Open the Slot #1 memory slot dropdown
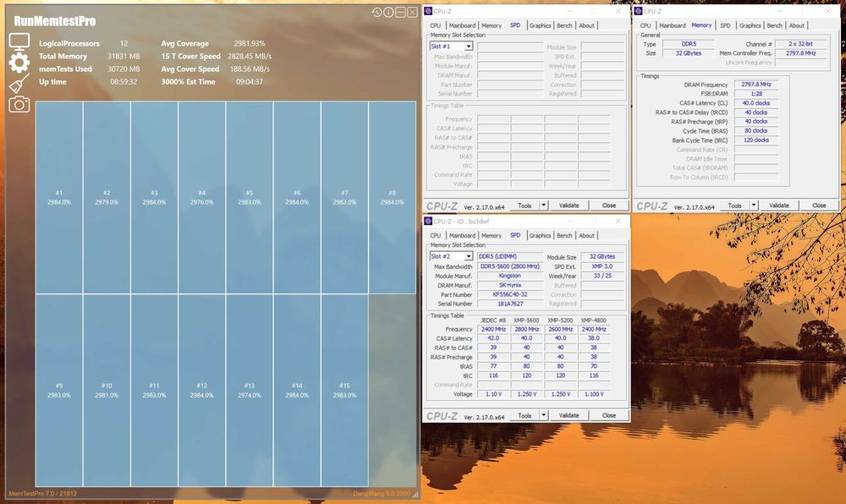 click(469, 47)
